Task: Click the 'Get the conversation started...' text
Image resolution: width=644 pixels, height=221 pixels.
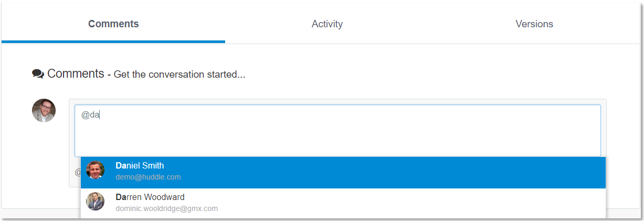Action: pos(180,75)
